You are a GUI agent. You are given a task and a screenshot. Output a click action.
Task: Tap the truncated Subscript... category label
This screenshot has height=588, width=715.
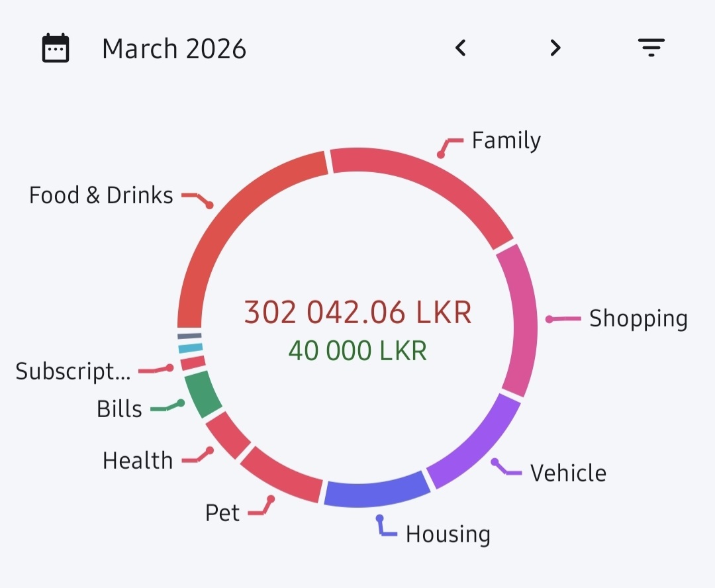(x=73, y=371)
